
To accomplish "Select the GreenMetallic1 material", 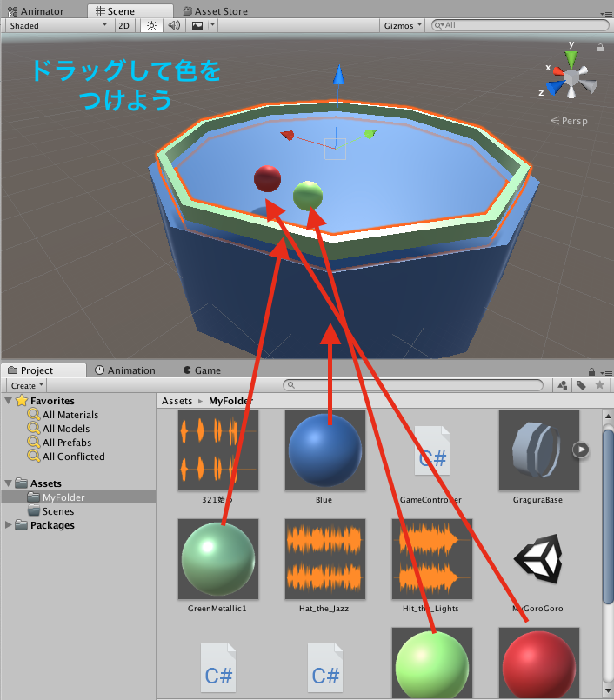I will pyautogui.click(x=217, y=558).
